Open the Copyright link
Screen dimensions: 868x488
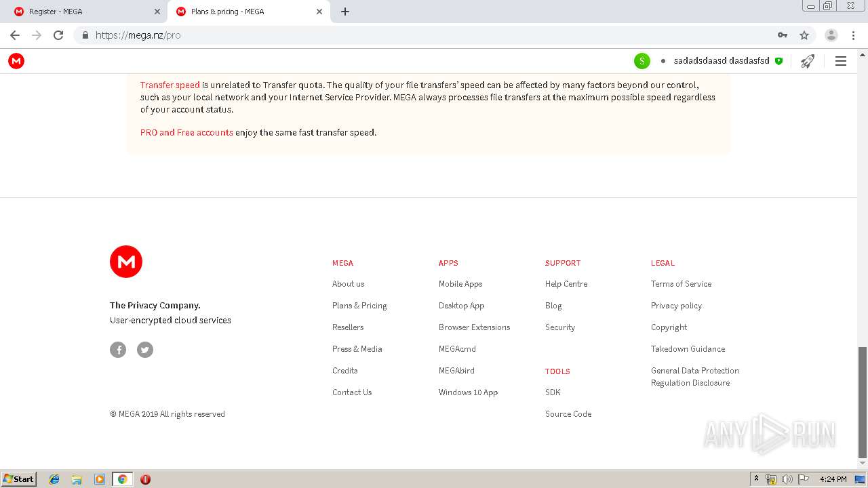click(669, 327)
